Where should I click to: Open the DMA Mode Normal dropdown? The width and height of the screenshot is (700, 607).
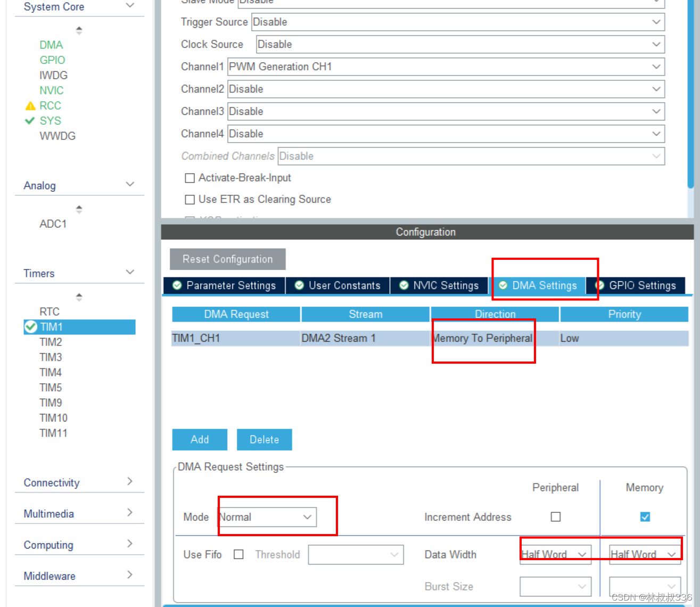click(x=267, y=517)
